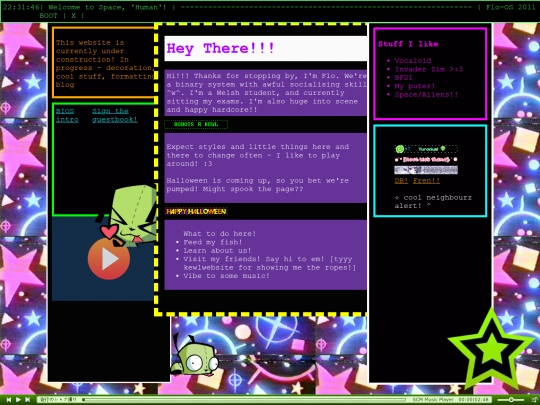Click the previous track button in music player
Screen dimensions: 540x405
pos(9,399)
